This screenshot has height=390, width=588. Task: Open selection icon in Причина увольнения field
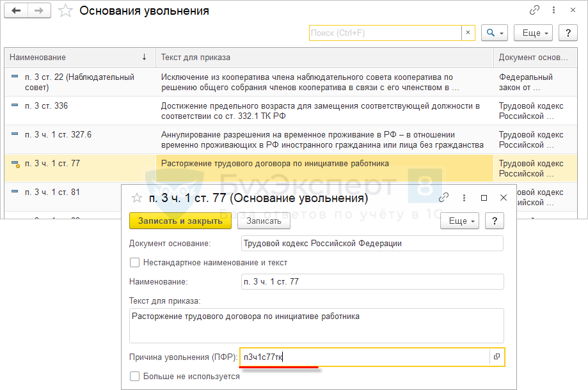(x=497, y=357)
